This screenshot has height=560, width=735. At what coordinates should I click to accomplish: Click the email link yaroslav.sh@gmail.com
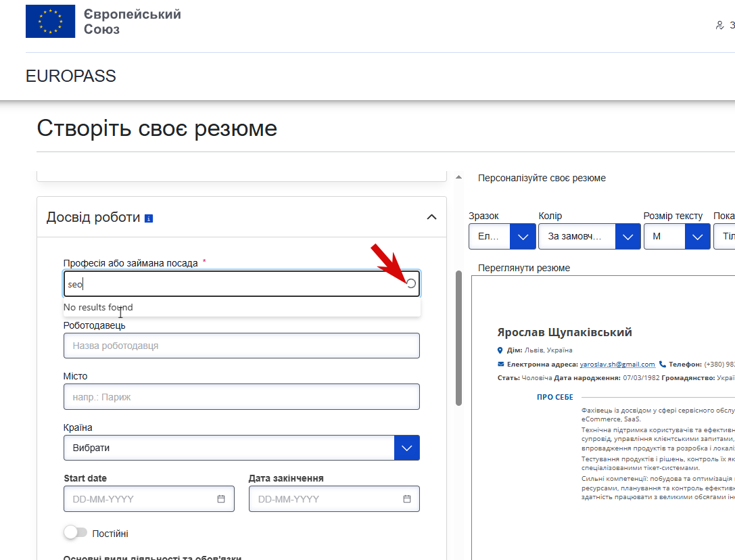617,365
